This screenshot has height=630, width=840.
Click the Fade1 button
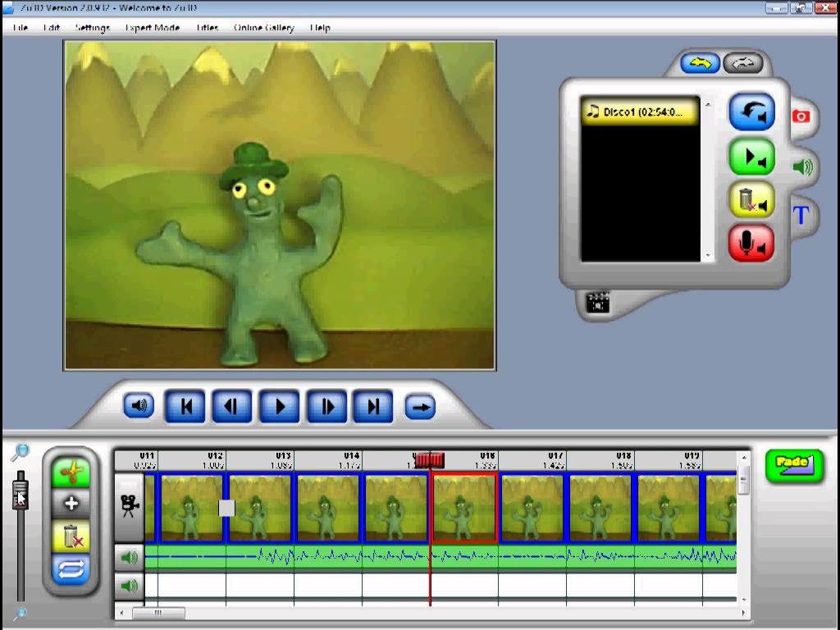tap(794, 465)
